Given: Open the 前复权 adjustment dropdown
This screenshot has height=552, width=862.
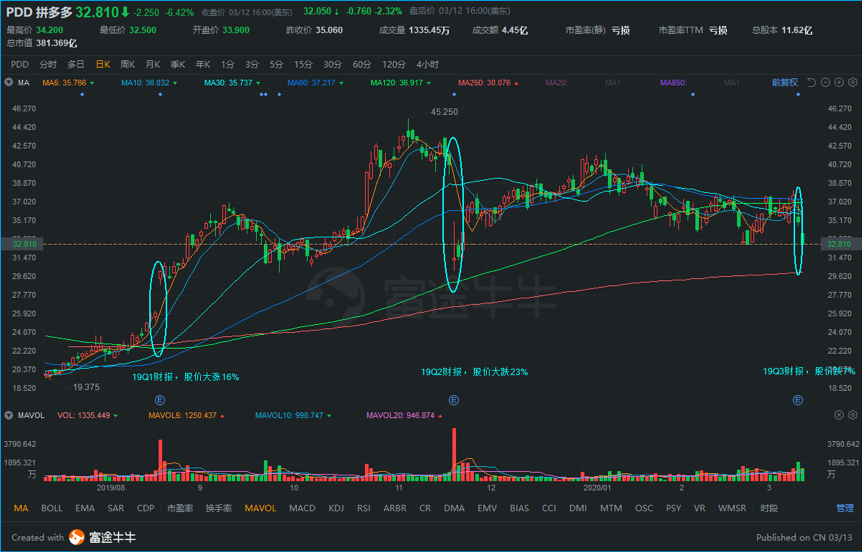Looking at the screenshot, I should click(x=784, y=82).
